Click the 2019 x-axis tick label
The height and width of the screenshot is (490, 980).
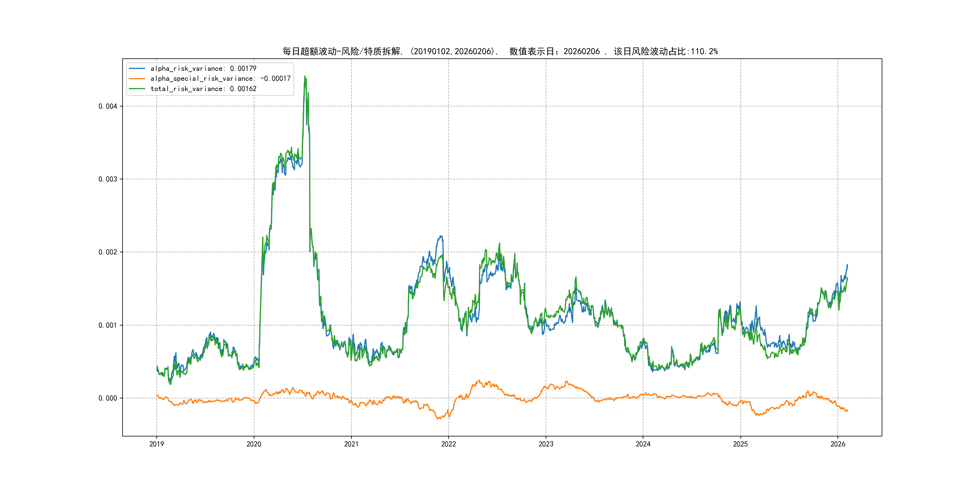(156, 444)
